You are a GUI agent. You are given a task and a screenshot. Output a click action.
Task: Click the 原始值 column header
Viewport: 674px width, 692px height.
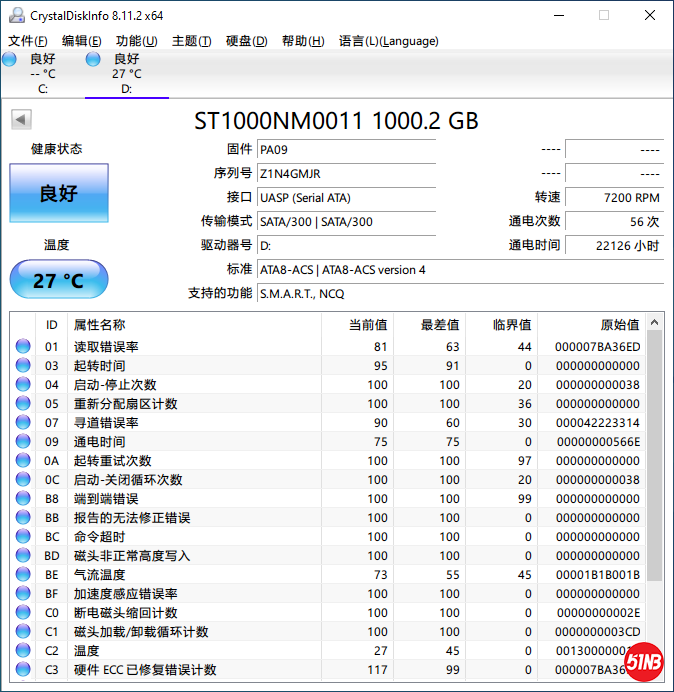tap(619, 325)
